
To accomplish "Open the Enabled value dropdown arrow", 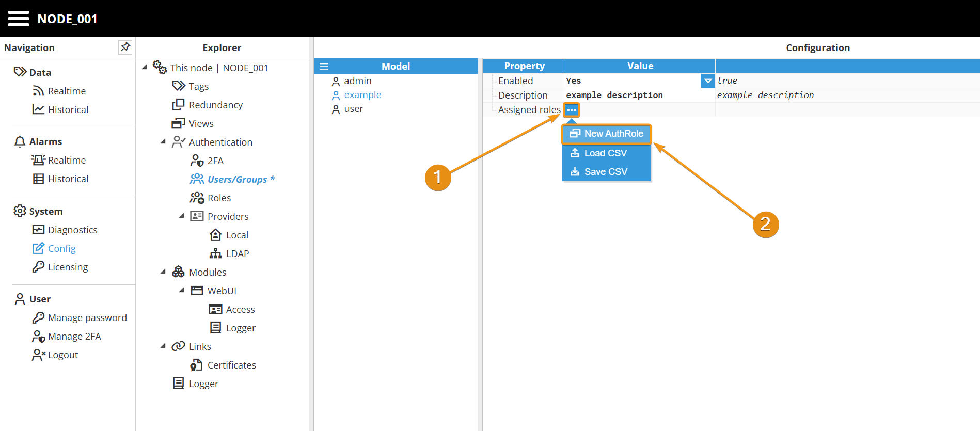I will point(708,81).
